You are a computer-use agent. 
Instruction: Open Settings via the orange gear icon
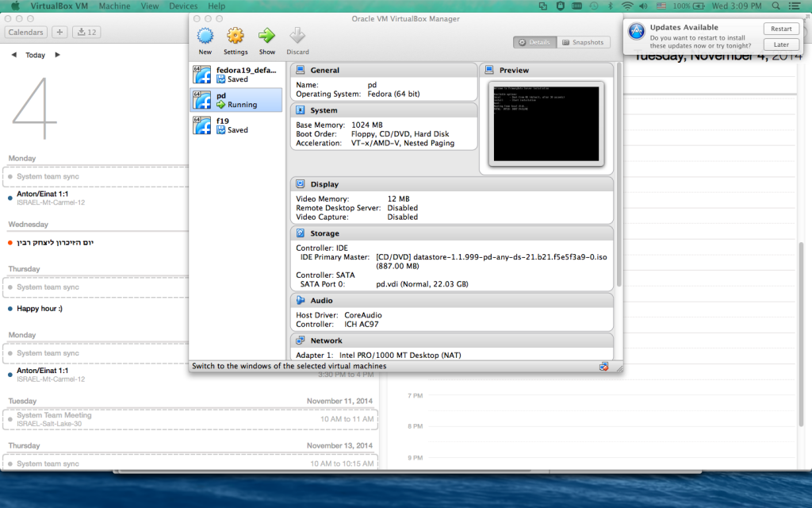coord(236,37)
